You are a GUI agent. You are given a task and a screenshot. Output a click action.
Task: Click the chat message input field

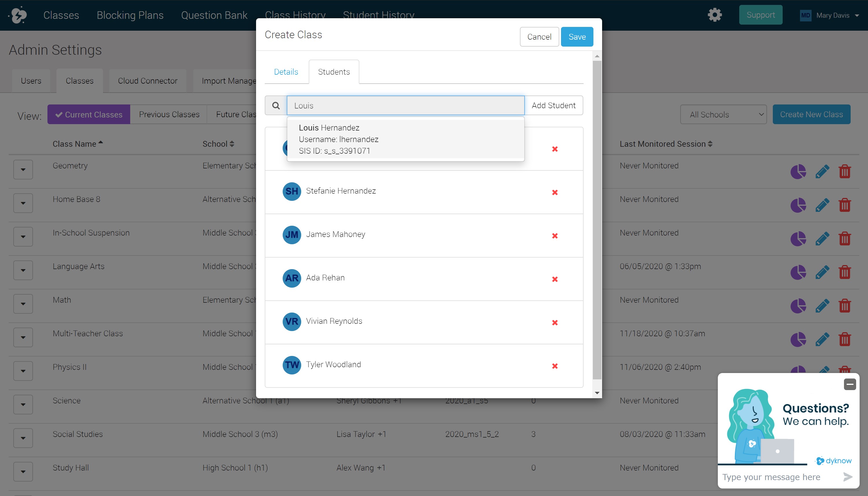780,477
